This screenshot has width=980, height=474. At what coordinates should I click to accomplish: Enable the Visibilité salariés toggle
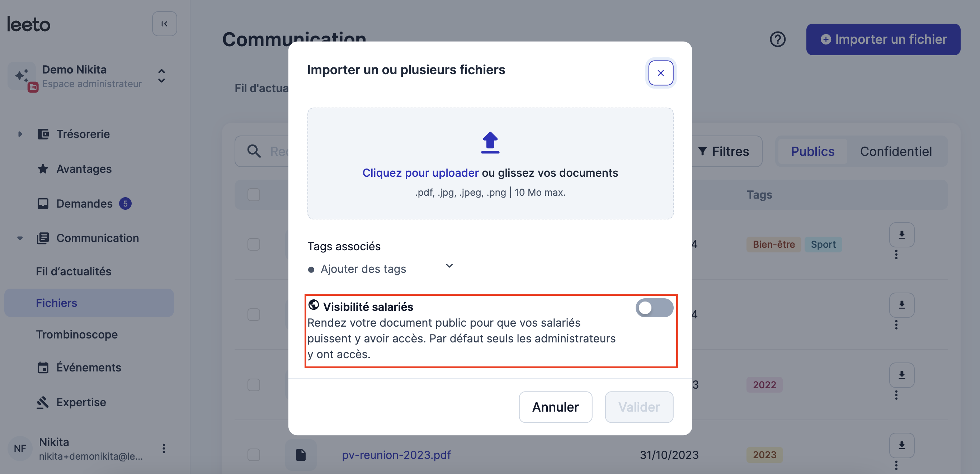click(x=654, y=308)
